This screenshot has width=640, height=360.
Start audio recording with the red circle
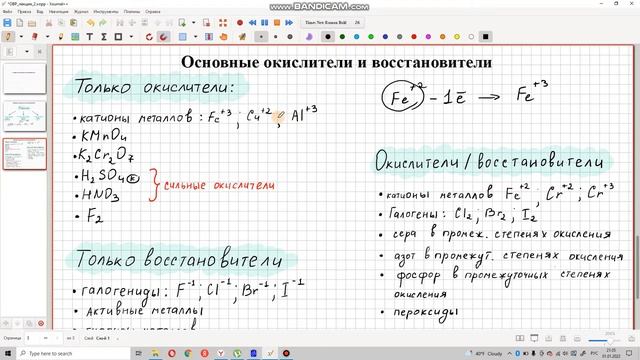click(x=240, y=23)
